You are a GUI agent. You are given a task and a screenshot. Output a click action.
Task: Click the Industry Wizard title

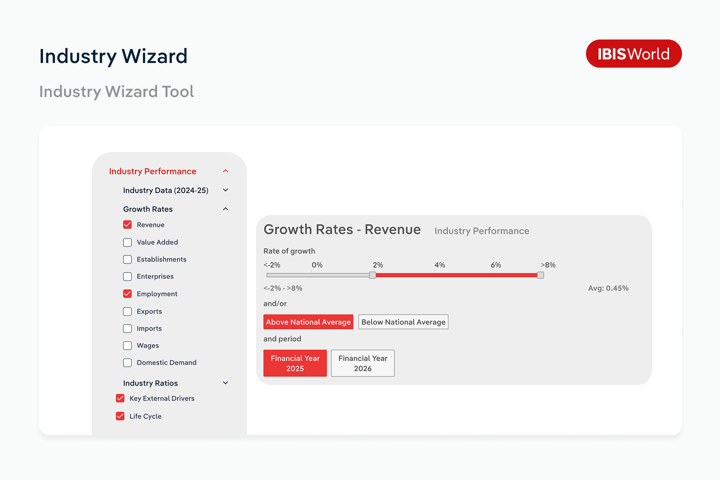113,56
